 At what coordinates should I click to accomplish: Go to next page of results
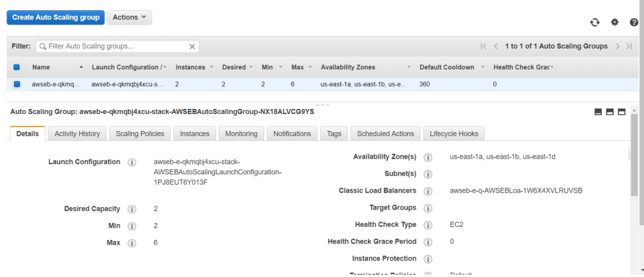(x=618, y=47)
